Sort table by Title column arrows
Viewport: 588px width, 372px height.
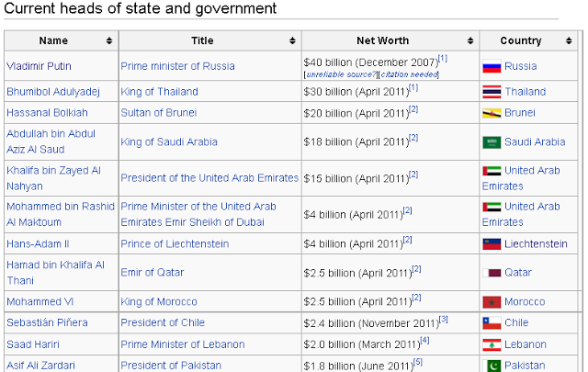[292, 41]
